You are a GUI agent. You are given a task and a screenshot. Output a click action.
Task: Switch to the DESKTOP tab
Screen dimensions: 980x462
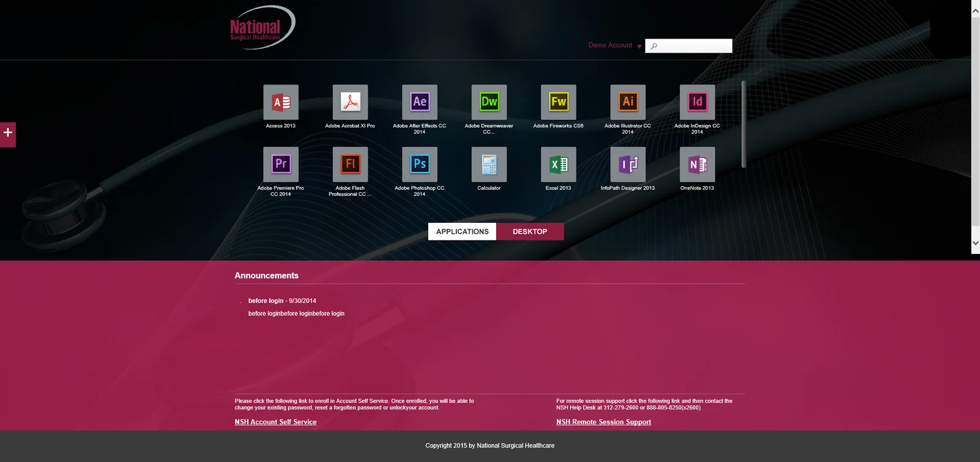[x=530, y=231]
